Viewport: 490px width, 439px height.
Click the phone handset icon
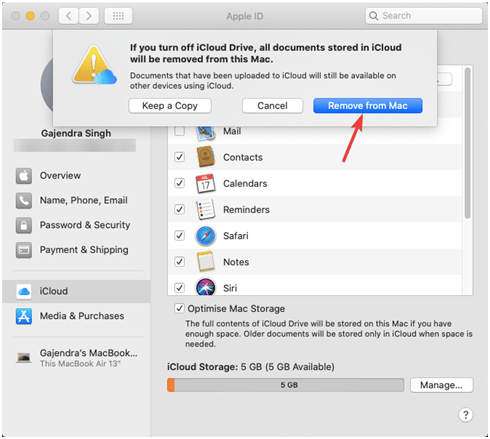(24, 200)
